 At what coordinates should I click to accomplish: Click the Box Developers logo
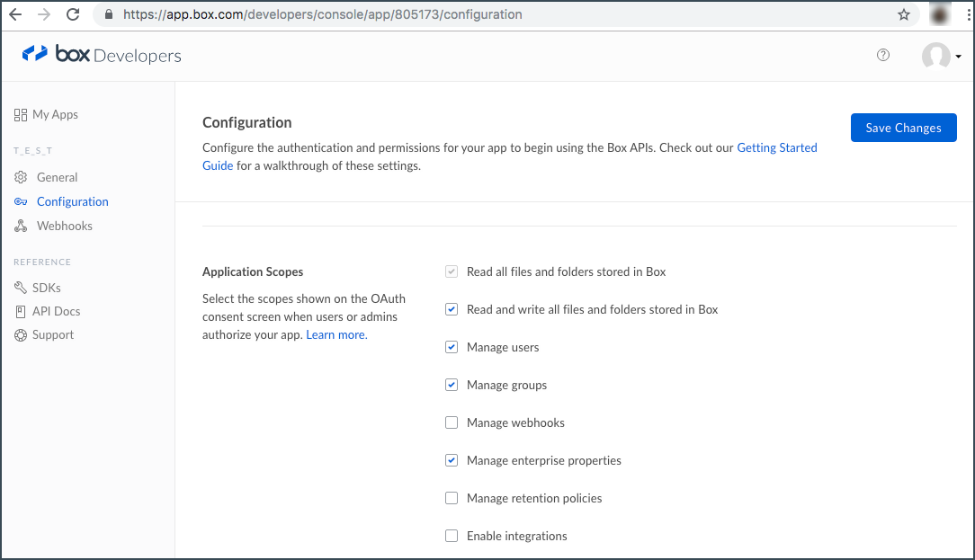[x=102, y=55]
